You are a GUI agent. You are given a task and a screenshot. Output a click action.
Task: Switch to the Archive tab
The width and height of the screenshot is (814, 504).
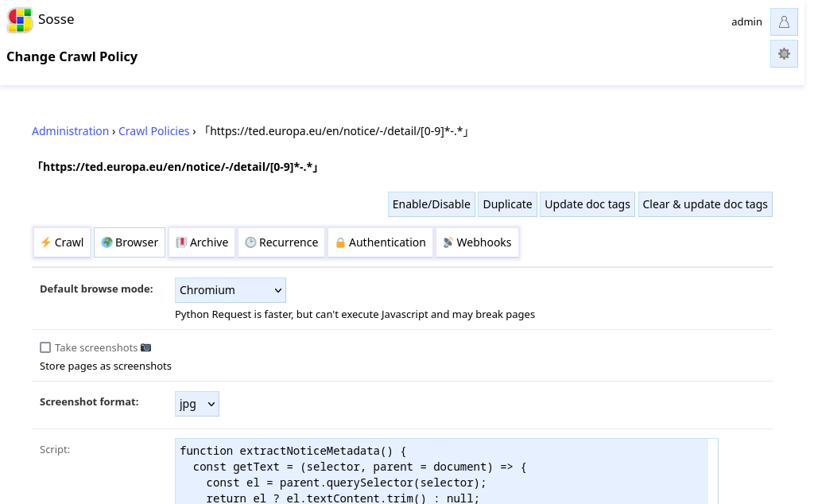pos(202,242)
